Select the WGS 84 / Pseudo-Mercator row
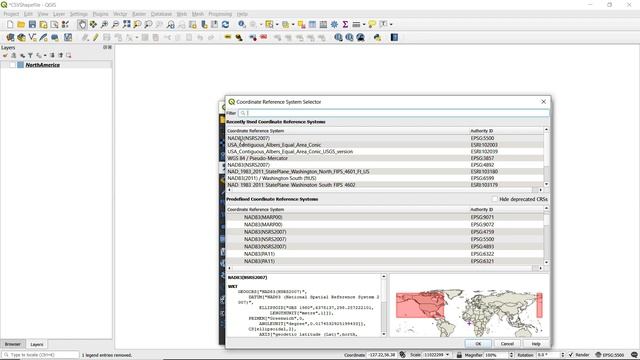Screen dimensions: 640x360 (385, 158)
